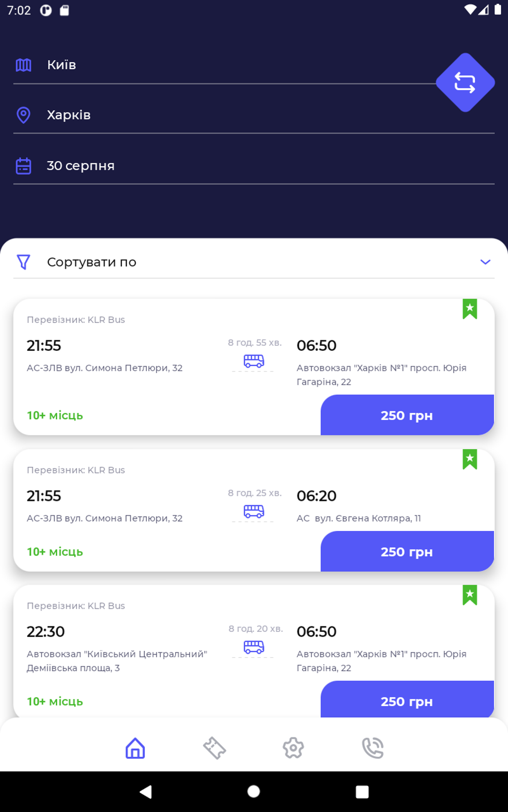
Task: Select the map icon next to Київ
Action: pos(23,64)
